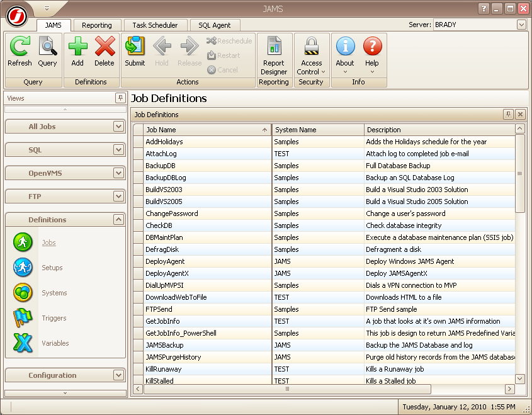The image size is (532, 415).
Task: Select the BackupDB job row
Action: tap(324, 166)
